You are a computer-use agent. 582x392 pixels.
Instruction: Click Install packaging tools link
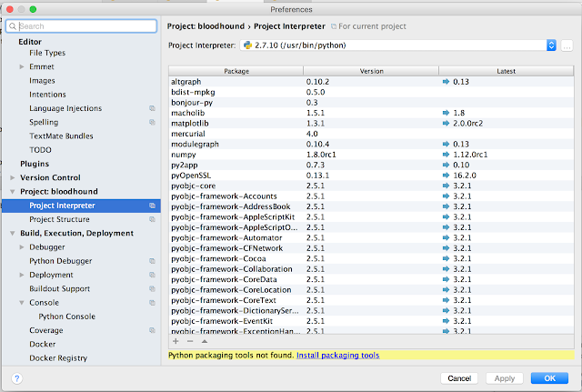click(x=337, y=356)
